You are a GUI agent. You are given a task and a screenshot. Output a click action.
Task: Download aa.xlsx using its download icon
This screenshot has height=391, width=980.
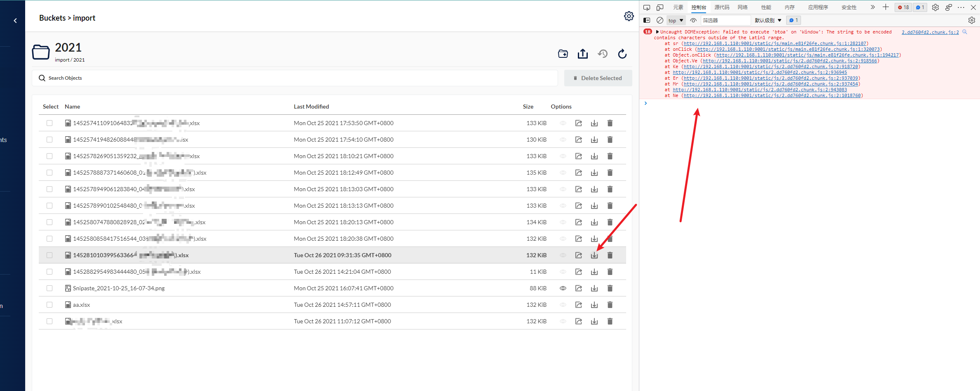click(594, 304)
